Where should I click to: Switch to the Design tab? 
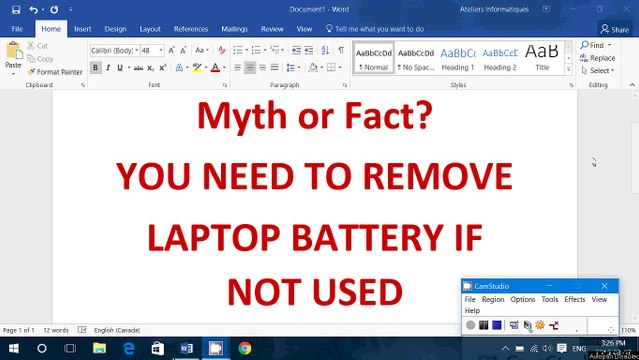click(115, 29)
